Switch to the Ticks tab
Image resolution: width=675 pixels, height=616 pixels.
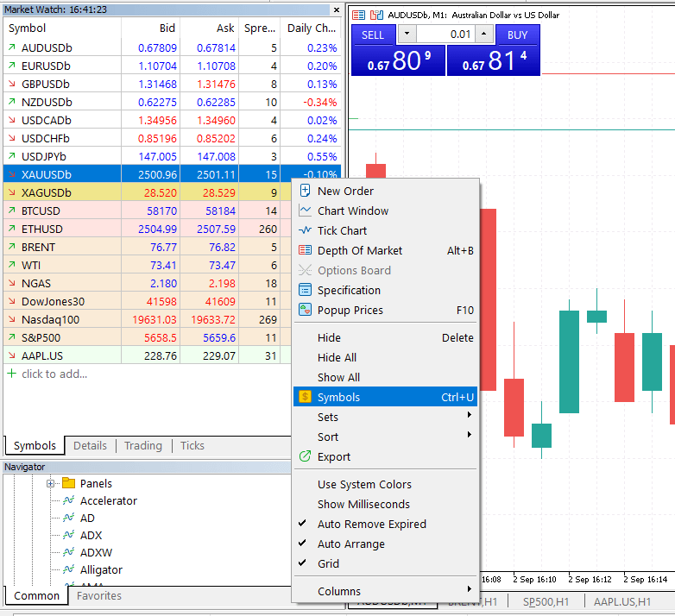(x=192, y=446)
